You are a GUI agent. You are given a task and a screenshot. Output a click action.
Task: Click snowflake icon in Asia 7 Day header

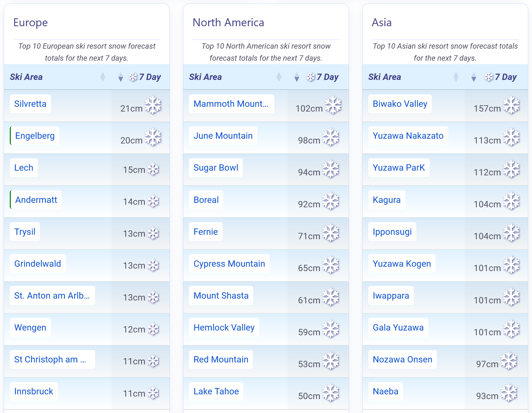(489, 77)
